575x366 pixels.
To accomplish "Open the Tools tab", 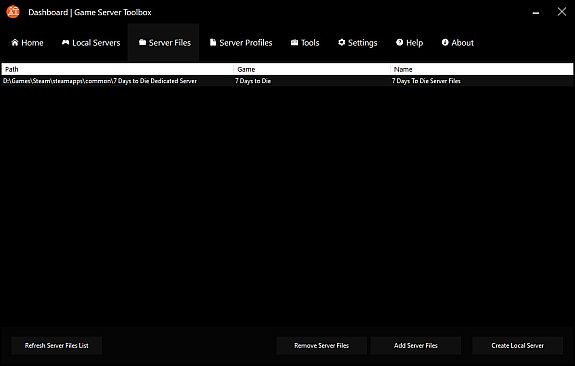I will (x=305, y=43).
